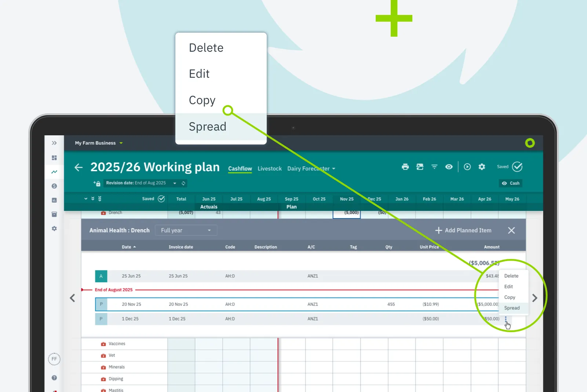Expand the left sidebar with double chevron
Image resolution: width=587 pixels, height=392 pixels.
tap(54, 143)
